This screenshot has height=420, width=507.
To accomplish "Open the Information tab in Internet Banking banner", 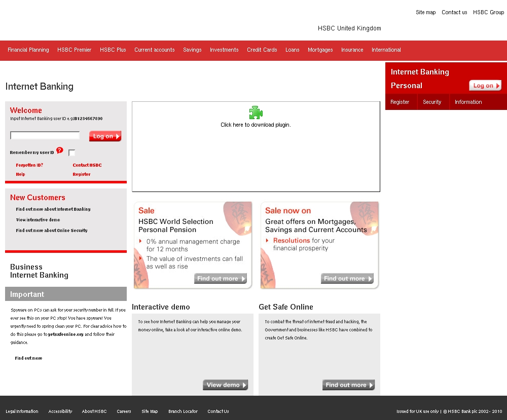I will 468,102.
